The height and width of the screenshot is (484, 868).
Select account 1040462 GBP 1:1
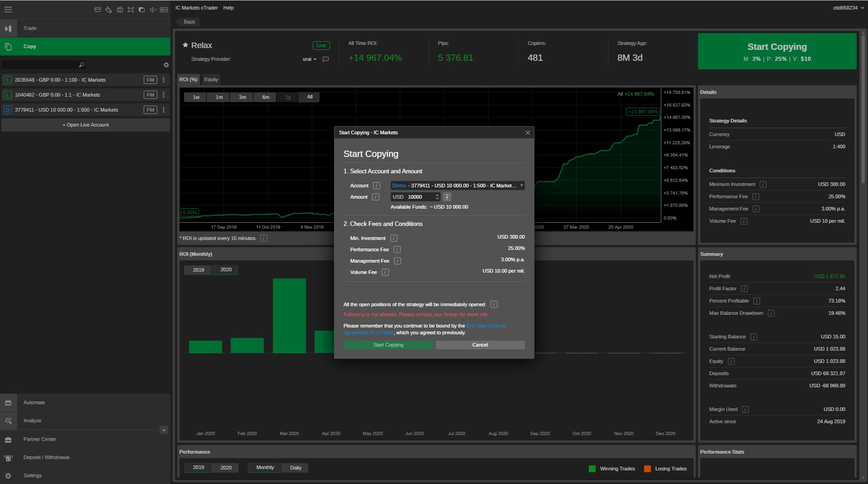73,95
